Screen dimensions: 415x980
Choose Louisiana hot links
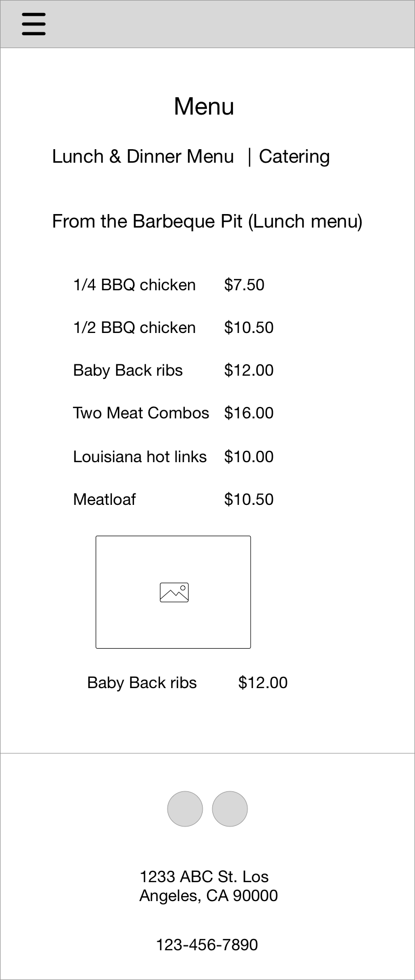point(140,457)
